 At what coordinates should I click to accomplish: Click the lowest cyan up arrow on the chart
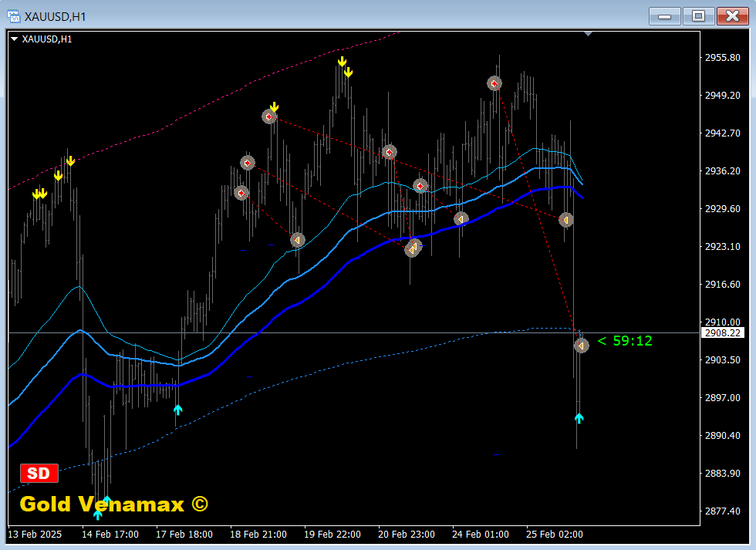click(98, 515)
